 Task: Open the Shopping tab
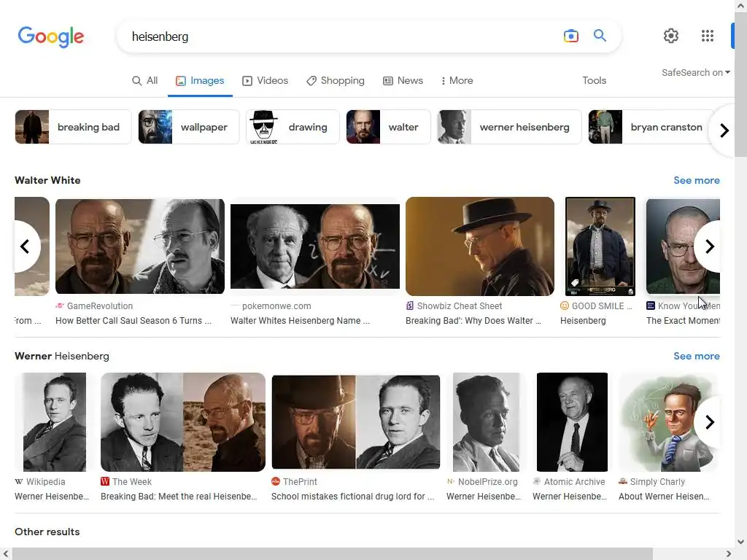pyautogui.click(x=336, y=80)
